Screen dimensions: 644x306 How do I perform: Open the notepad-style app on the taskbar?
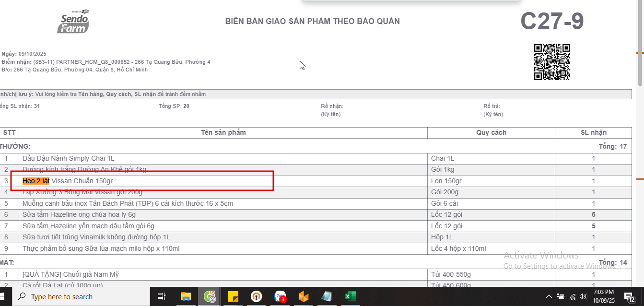tap(327, 297)
